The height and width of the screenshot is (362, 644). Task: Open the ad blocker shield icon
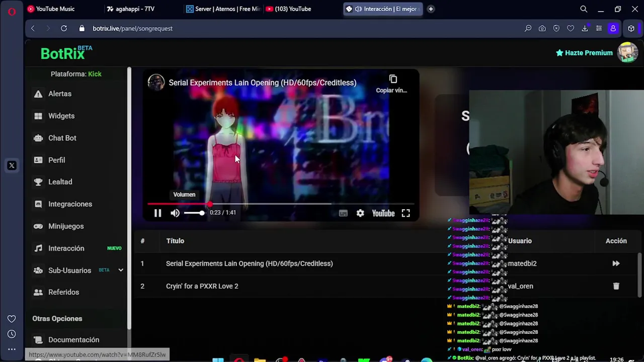point(556,29)
